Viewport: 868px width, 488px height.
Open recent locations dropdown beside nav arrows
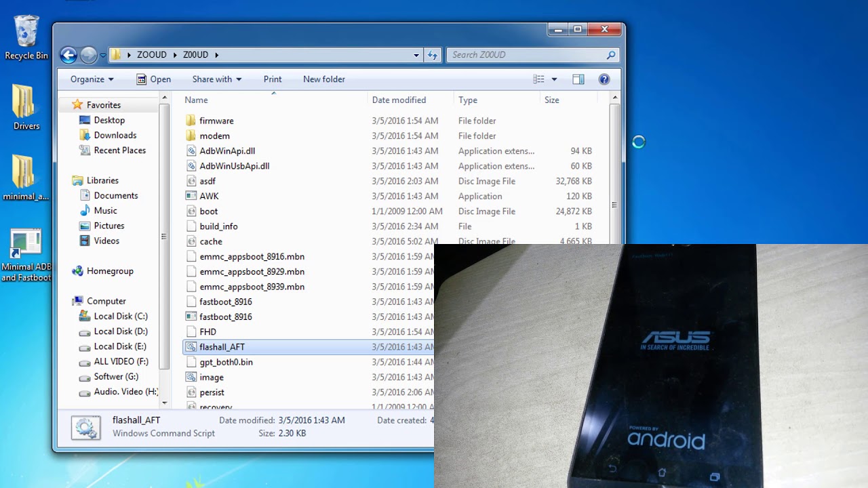coord(103,56)
